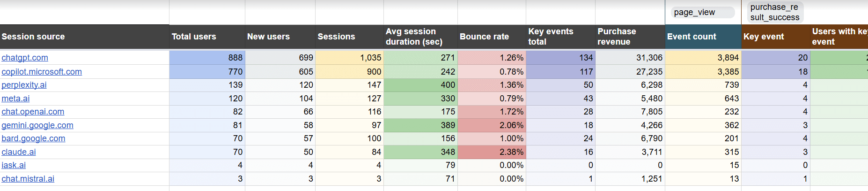Select chatgpt.com purchase revenue 31,306
This screenshot has width=868, height=191.
[630, 58]
